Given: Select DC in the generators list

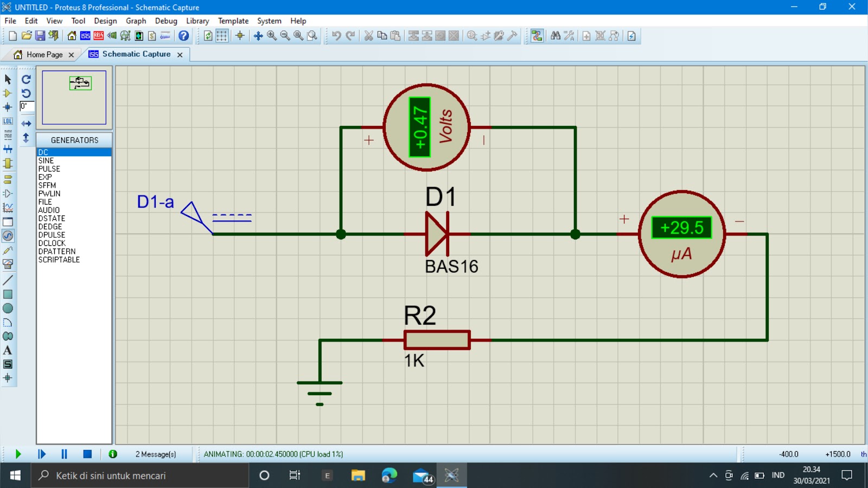Looking at the screenshot, I should [74, 152].
